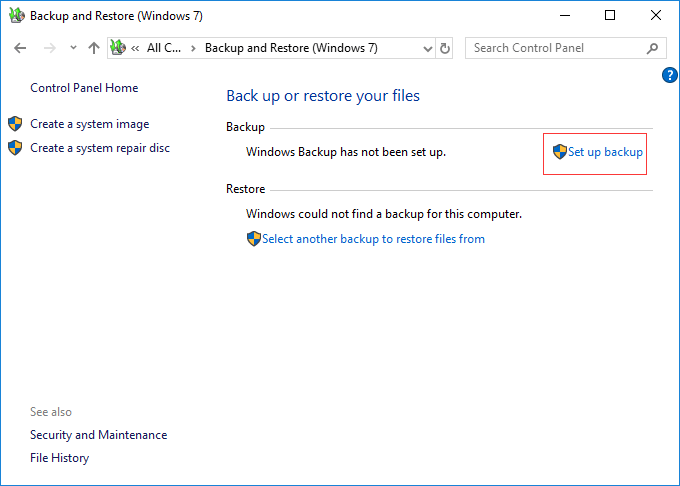680x486 pixels.
Task: Click the Search Control Panel field
Action: click(566, 48)
